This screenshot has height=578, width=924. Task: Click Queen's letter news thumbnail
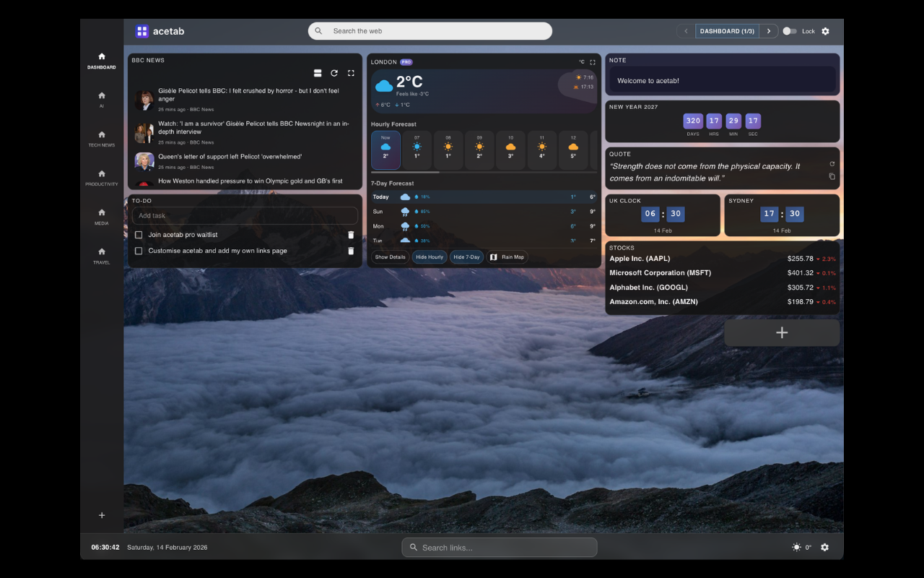[x=144, y=161]
